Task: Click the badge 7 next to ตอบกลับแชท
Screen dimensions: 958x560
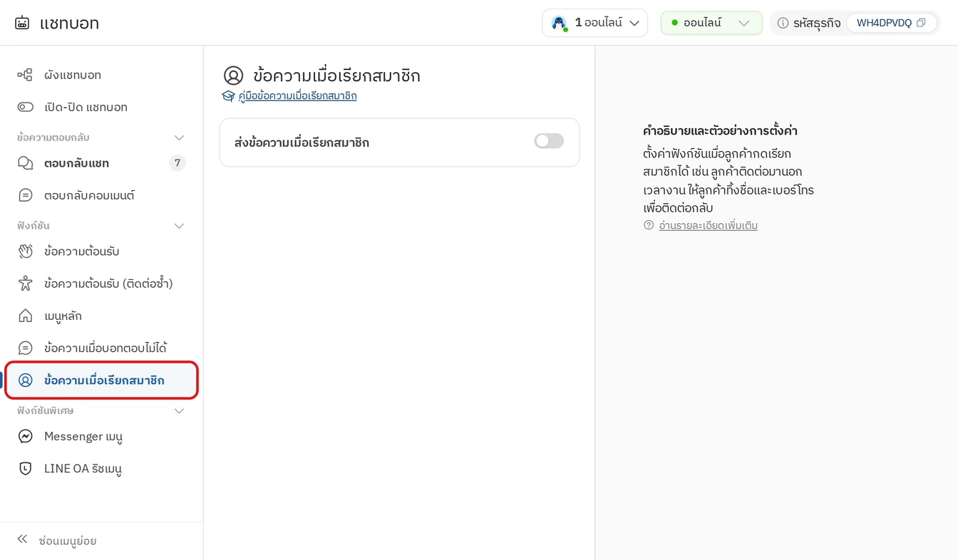Action: (177, 163)
